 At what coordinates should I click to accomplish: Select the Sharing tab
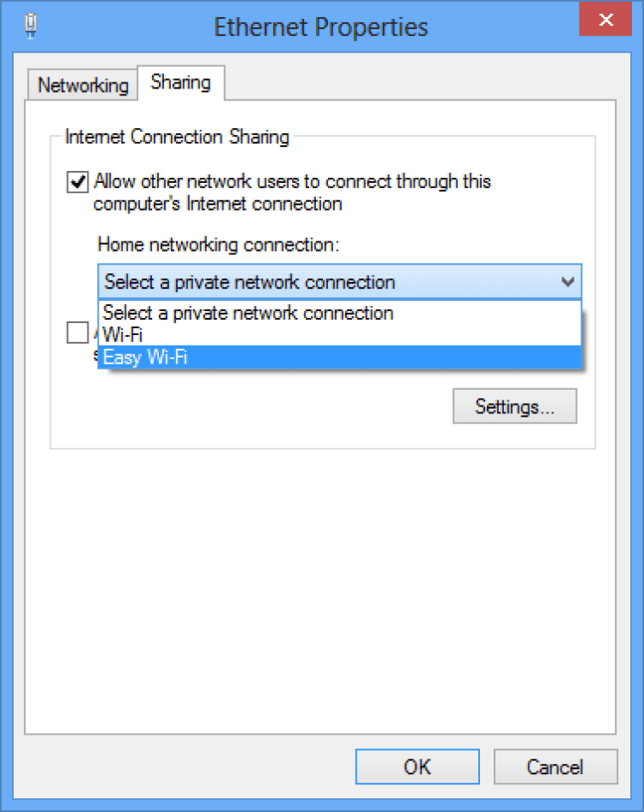pyautogui.click(x=180, y=82)
